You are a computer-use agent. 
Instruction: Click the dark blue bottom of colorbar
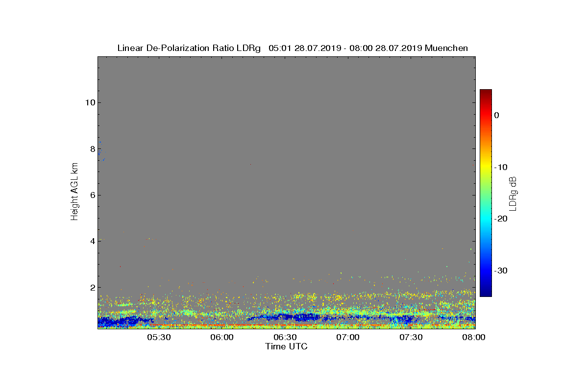(486, 294)
